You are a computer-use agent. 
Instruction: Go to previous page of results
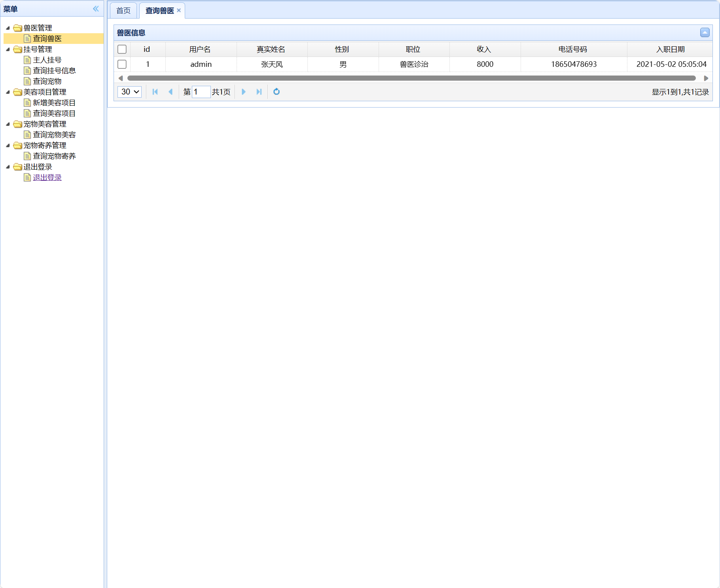pos(171,92)
